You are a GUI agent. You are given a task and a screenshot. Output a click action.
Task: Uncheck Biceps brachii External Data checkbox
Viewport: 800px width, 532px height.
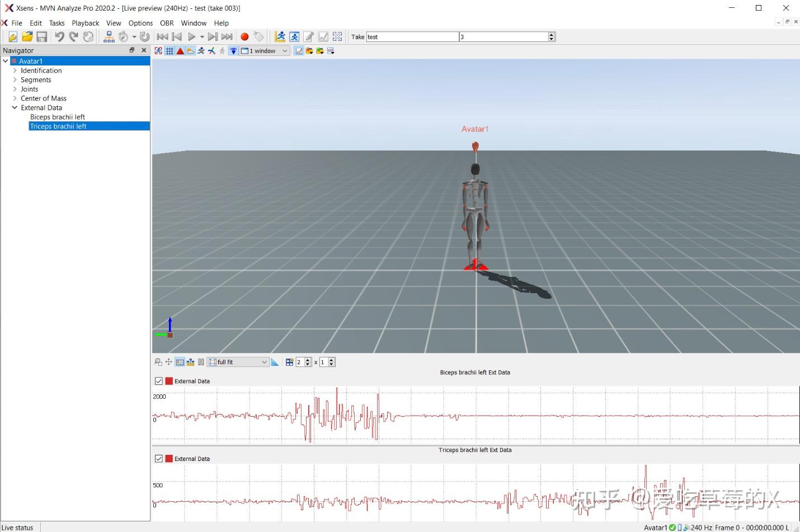[x=159, y=381]
